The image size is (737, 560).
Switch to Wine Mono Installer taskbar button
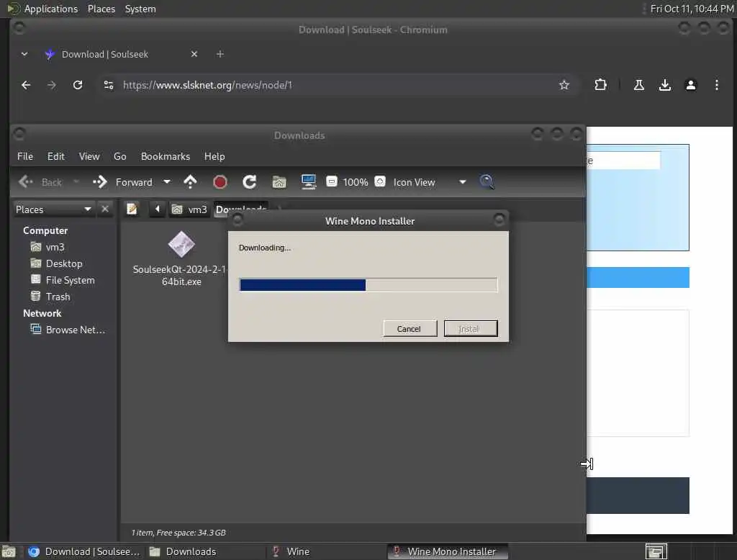[448, 551]
